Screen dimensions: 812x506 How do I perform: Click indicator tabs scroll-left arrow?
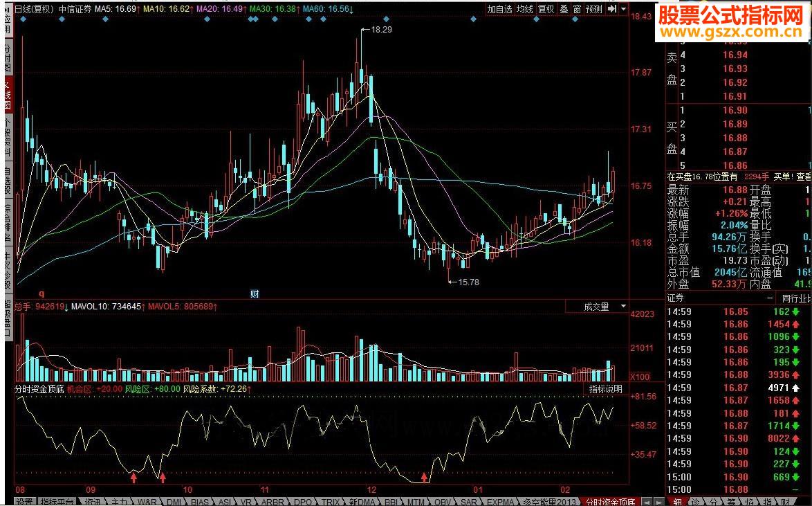click(x=647, y=502)
